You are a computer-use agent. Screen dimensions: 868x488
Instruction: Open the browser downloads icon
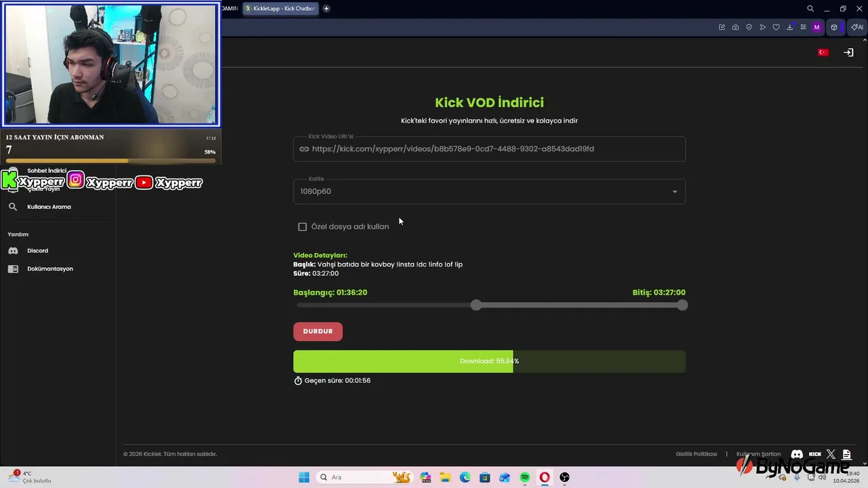[x=790, y=27]
